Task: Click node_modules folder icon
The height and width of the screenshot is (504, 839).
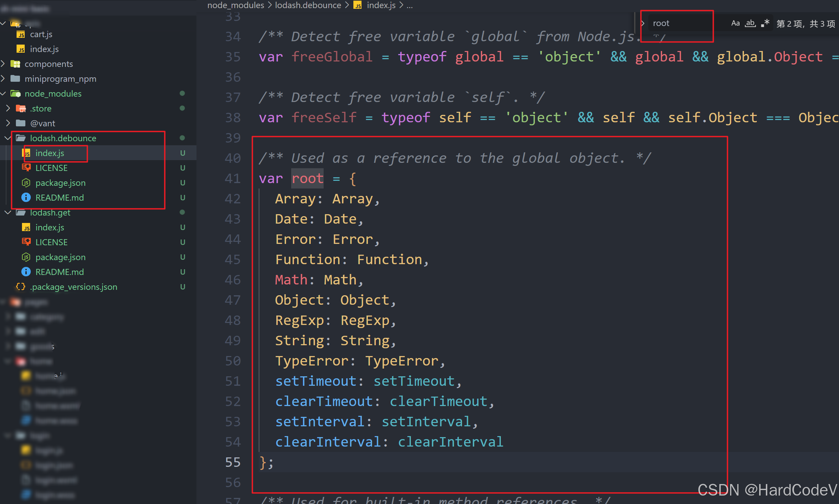Action: pos(15,94)
